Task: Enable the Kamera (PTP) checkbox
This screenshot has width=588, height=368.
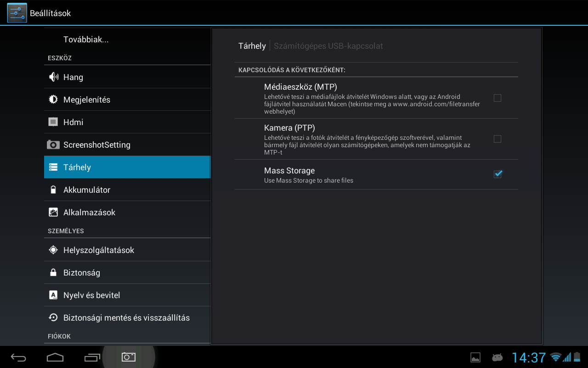Action: [x=497, y=139]
